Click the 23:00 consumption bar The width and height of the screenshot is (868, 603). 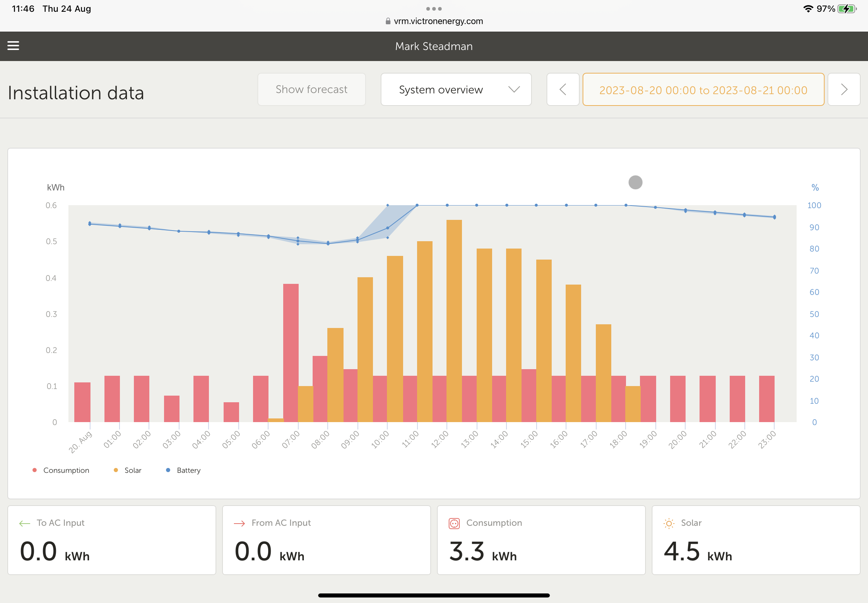767,399
